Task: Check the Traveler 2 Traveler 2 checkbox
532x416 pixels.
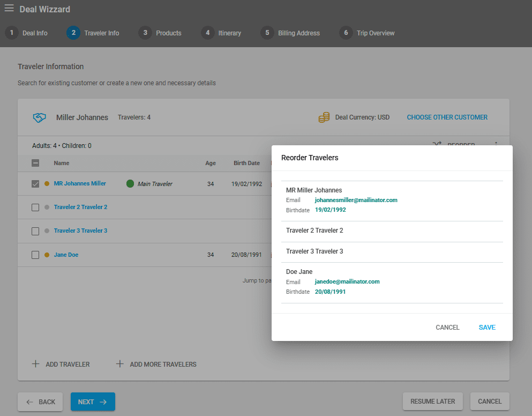Action: 35,207
